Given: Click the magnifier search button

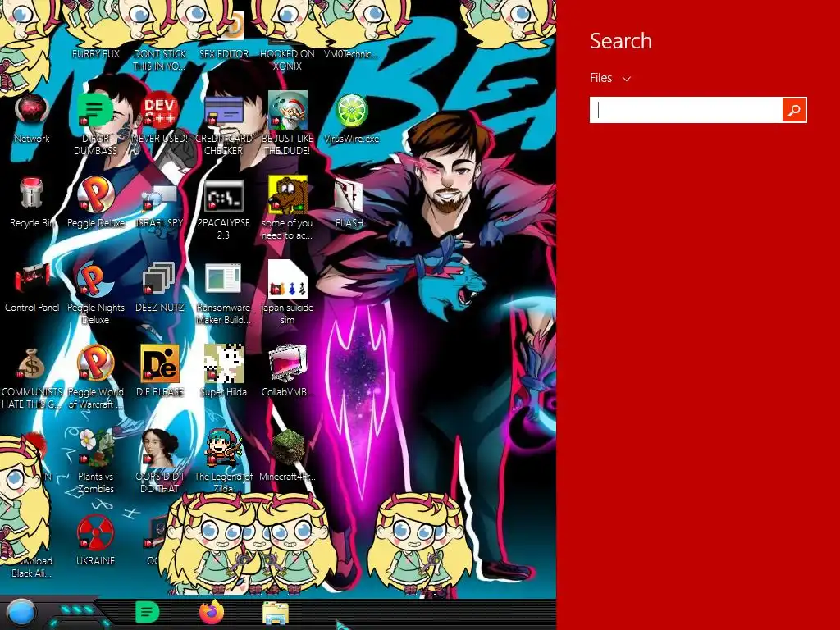Looking at the screenshot, I should (x=794, y=110).
